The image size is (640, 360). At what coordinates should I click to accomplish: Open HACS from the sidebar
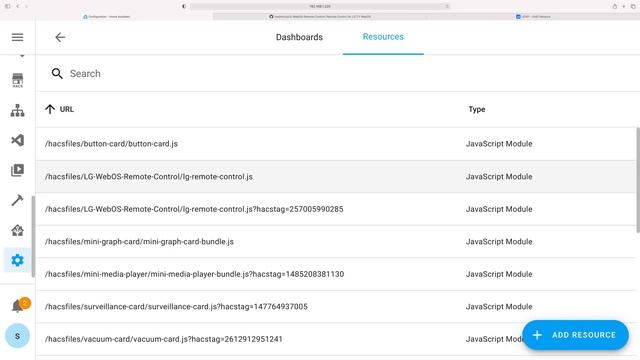[17, 80]
